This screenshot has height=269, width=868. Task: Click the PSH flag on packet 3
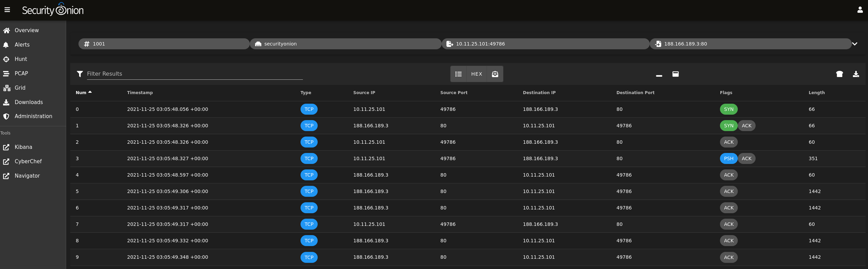pyautogui.click(x=729, y=158)
